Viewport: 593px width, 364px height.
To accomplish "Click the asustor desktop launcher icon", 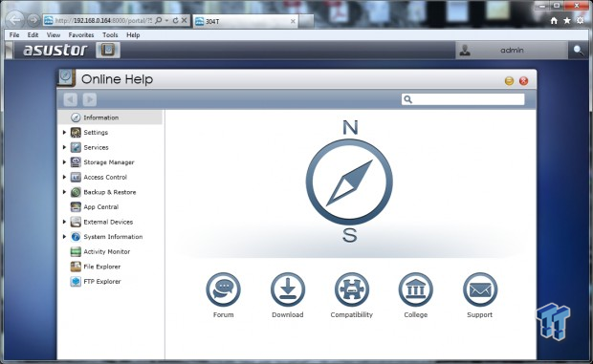I will pyautogui.click(x=108, y=51).
